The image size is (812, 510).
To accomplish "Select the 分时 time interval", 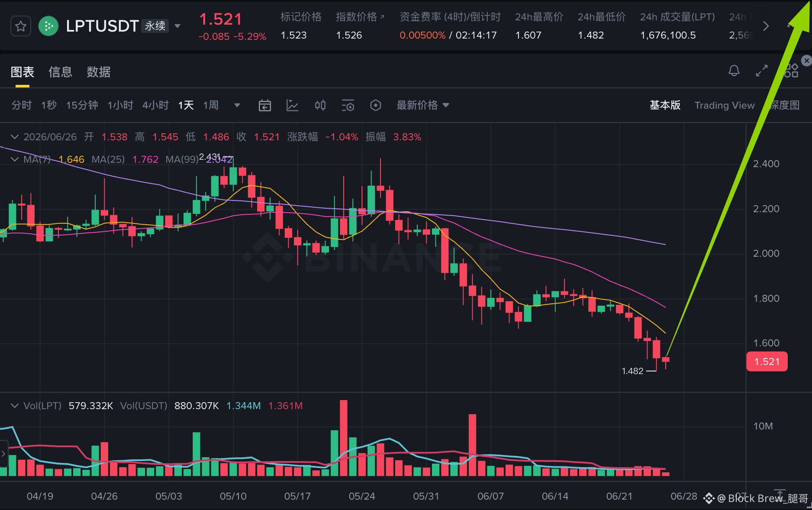I will pos(22,105).
